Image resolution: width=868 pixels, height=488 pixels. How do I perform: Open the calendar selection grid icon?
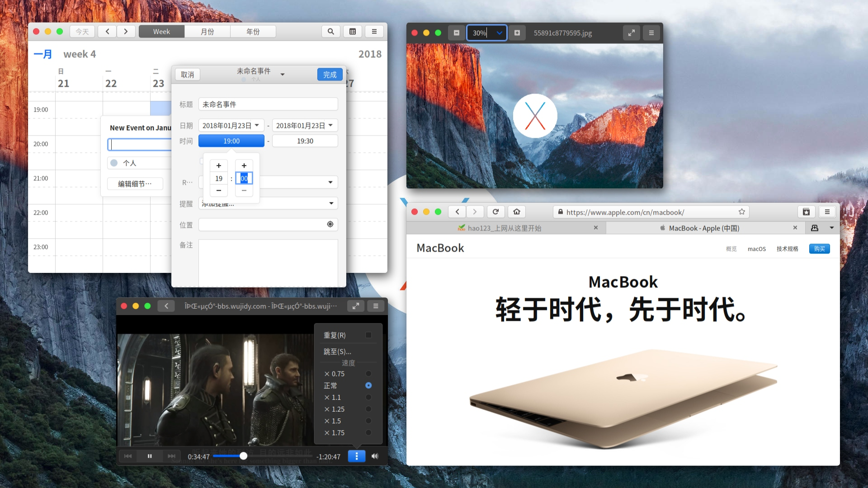point(352,31)
